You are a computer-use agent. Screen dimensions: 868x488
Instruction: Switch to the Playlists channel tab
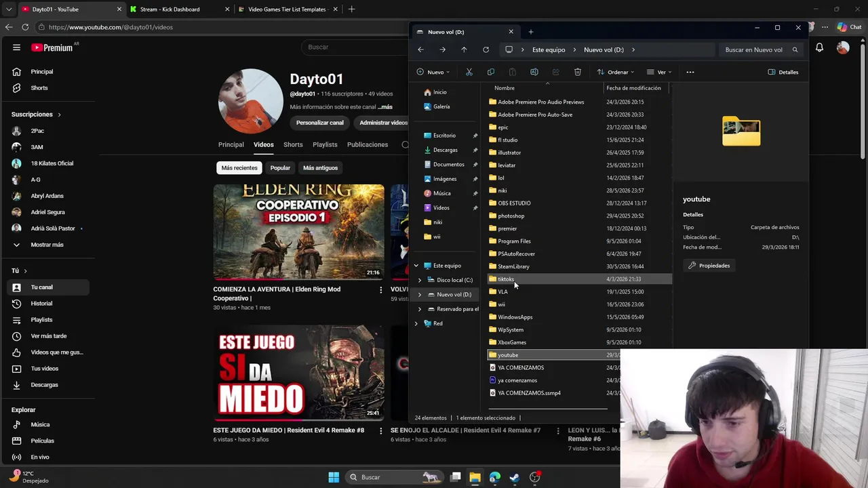point(325,144)
